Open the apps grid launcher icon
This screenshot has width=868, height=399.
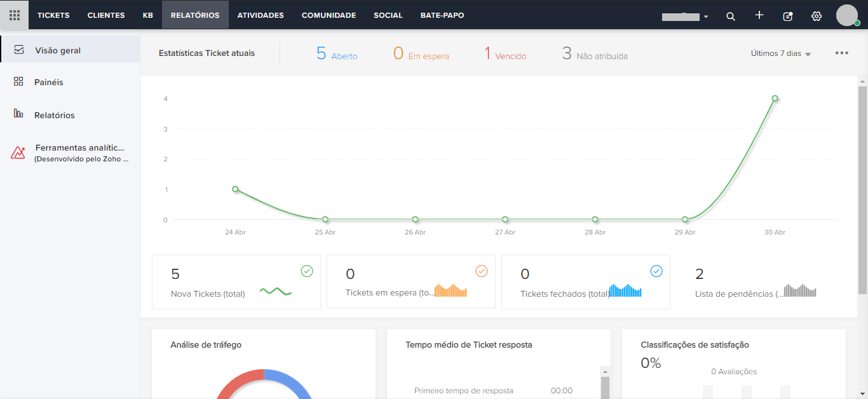pyautogui.click(x=14, y=15)
